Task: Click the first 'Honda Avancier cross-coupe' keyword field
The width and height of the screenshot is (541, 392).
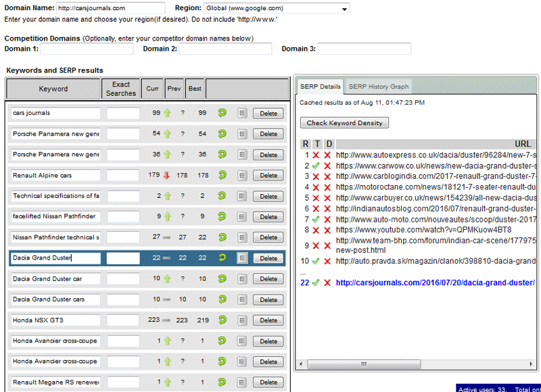Action: [55, 341]
